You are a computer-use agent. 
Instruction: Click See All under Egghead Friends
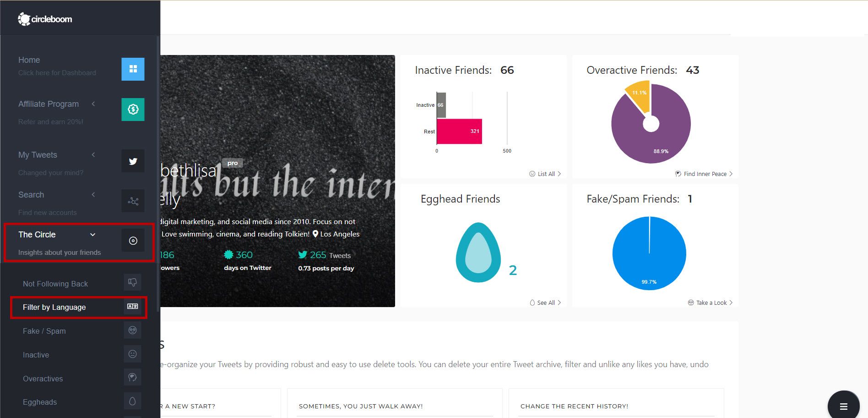tap(545, 302)
